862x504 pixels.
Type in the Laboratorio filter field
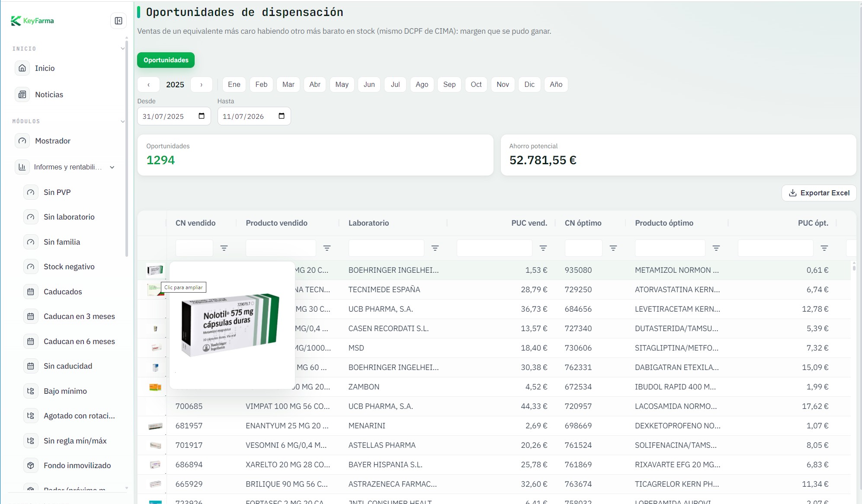click(386, 248)
